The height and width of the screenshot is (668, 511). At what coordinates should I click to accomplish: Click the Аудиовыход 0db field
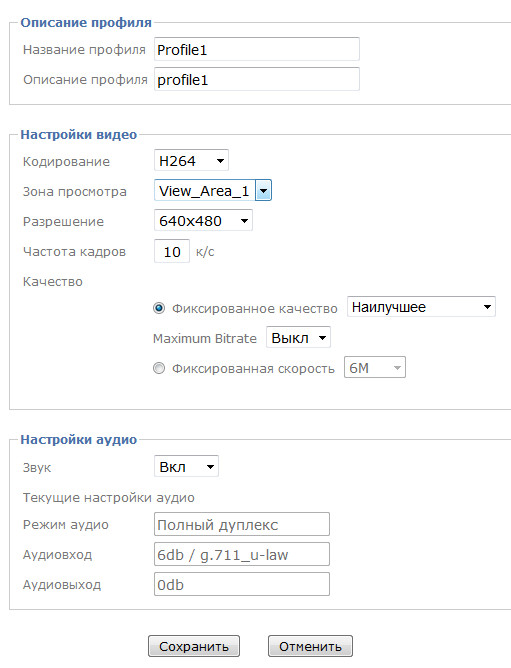242,584
